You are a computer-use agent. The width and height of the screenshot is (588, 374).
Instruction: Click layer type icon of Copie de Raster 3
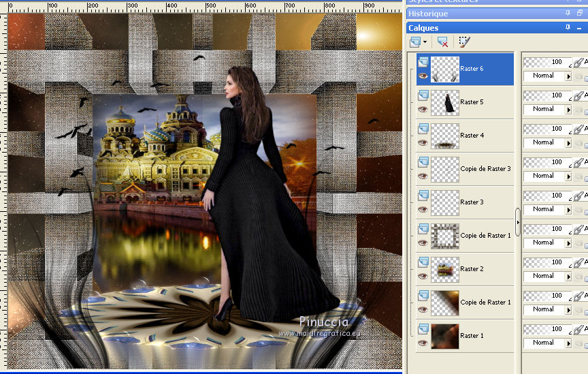423,162
